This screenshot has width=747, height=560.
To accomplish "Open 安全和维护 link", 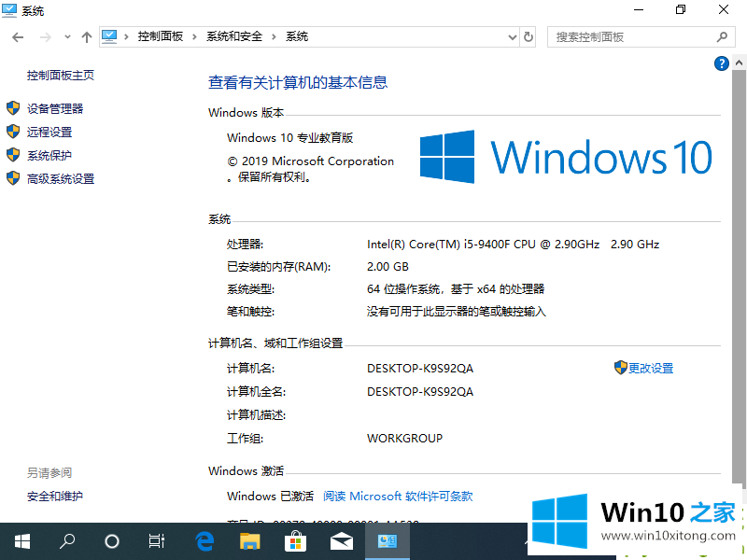I will click(55, 497).
